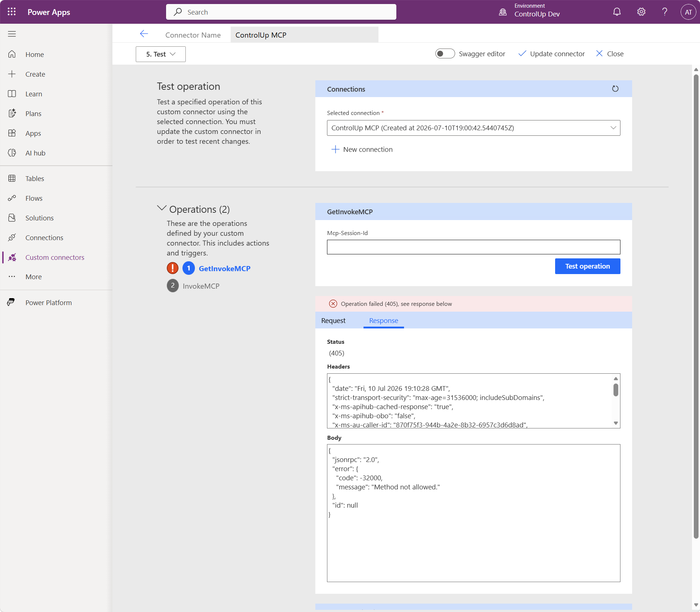Click the Operation failed error icon
Screen dimensions: 700x612
[x=333, y=304]
